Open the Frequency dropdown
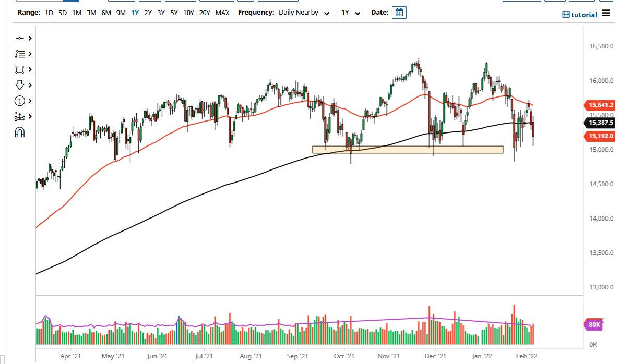This screenshot has height=364, width=619. click(x=304, y=13)
